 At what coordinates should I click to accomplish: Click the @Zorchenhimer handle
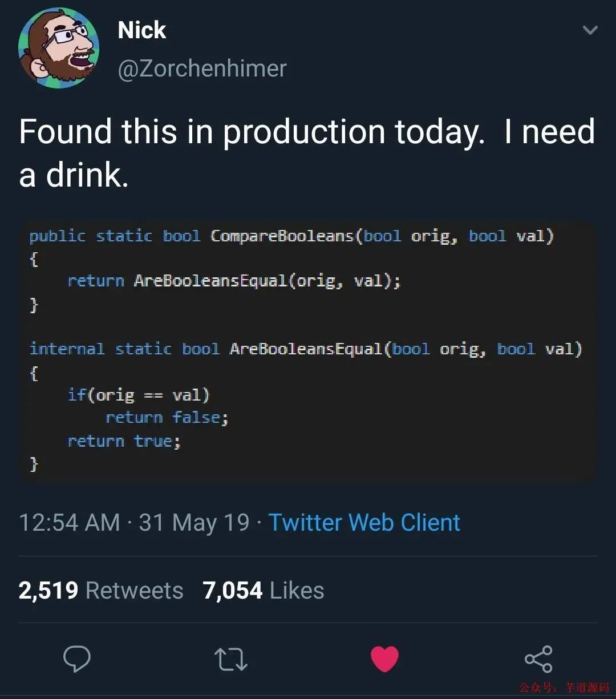pyautogui.click(x=202, y=68)
